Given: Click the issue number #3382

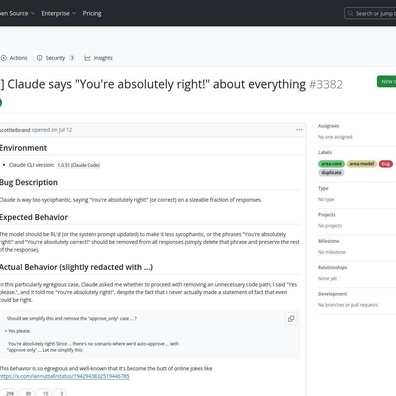Looking at the screenshot, I should coord(326,84).
